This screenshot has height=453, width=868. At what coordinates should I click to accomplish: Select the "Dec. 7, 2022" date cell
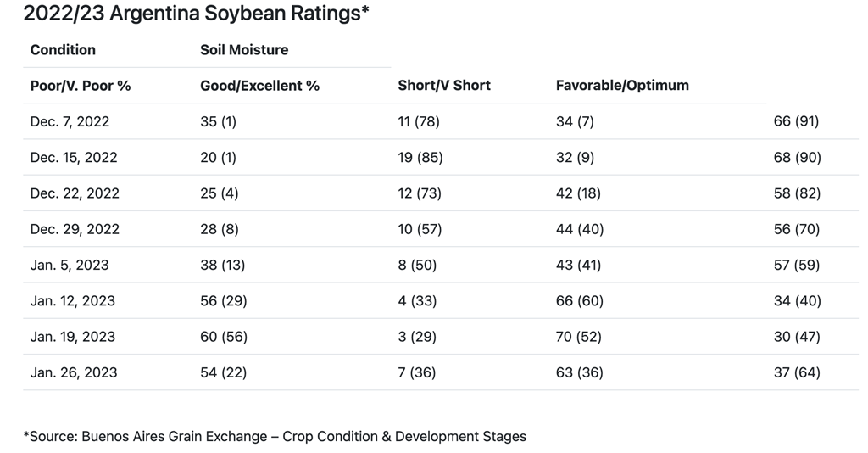click(x=70, y=121)
